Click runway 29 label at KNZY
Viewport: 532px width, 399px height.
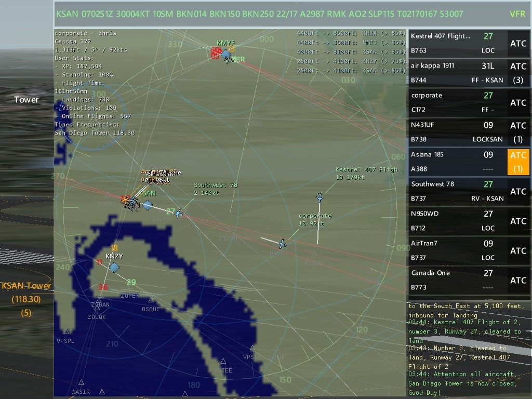tap(131, 282)
